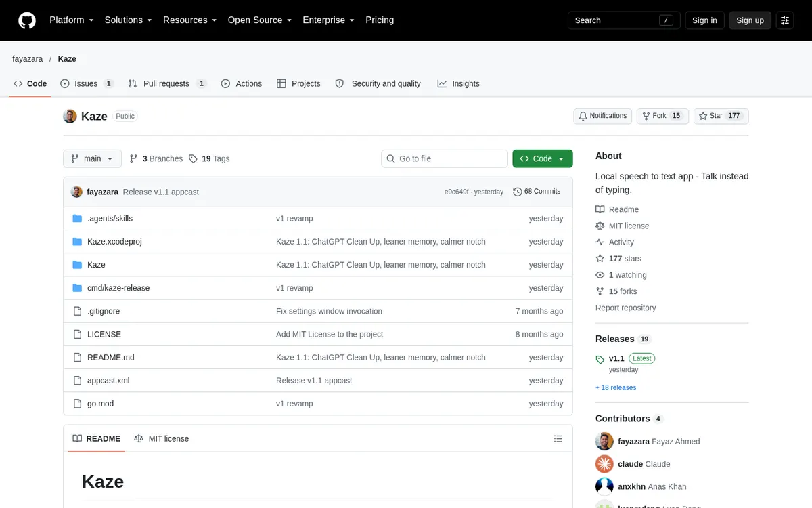Open the Release v1.1 appcast commit message

(x=161, y=192)
